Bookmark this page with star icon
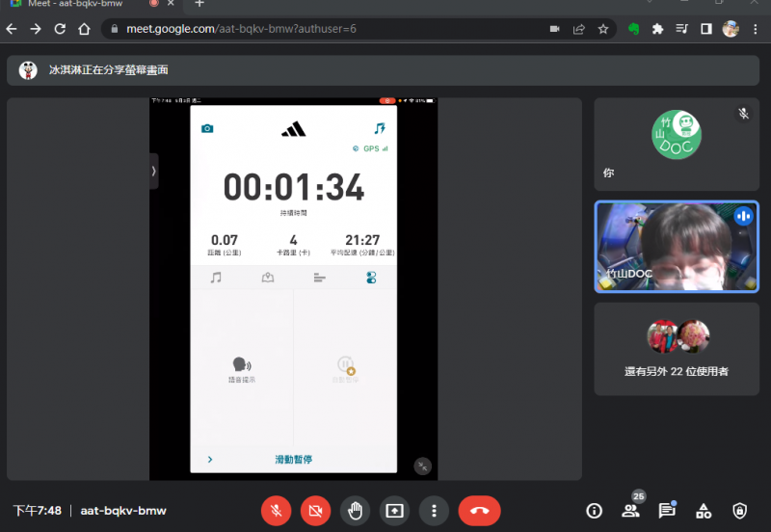 (603, 29)
